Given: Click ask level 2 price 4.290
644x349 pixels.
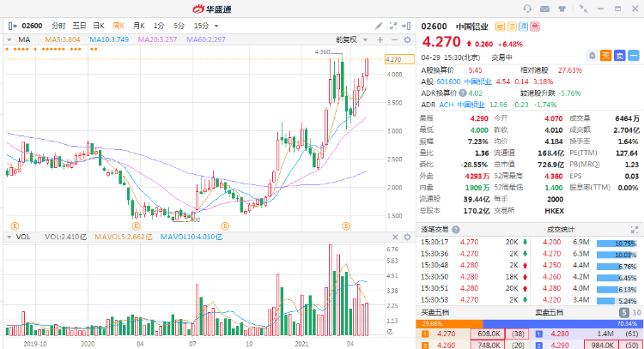Looking at the screenshot, I should [560, 346].
